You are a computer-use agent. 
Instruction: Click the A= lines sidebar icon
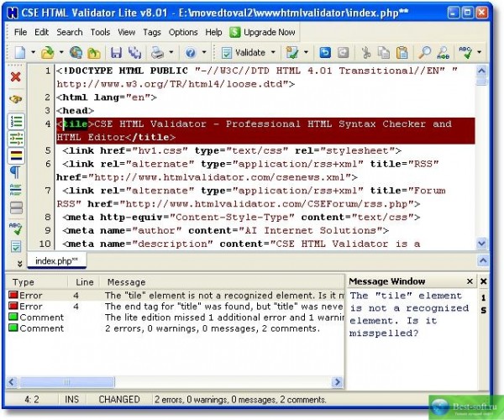pyautogui.click(x=16, y=190)
